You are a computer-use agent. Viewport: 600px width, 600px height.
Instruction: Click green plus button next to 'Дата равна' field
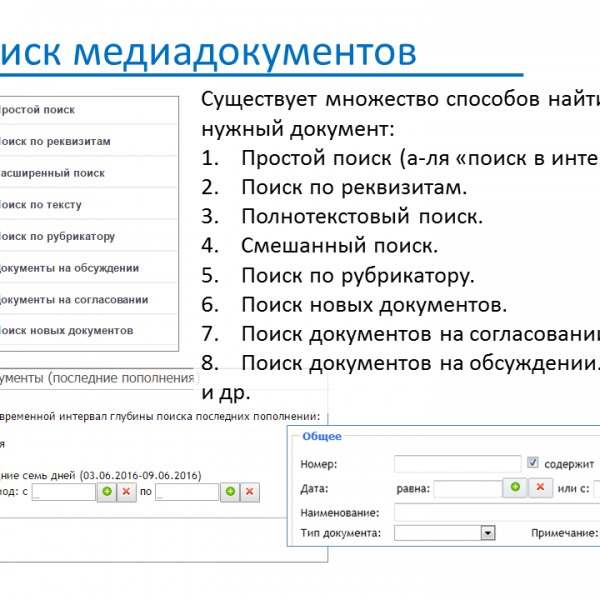click(x=514, y=487)
